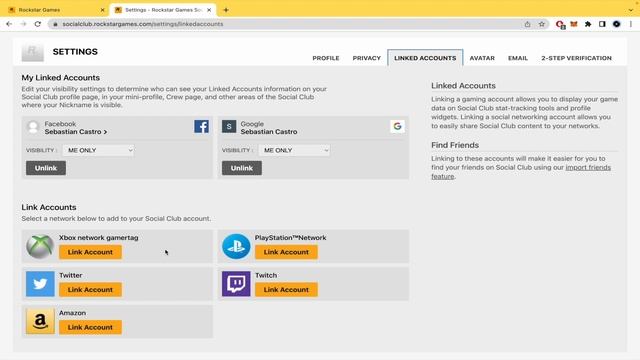
Task: Open 2-Step Verification tab
Action: pos(576,58)
